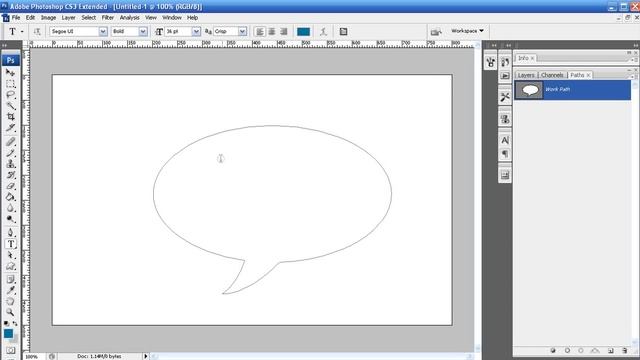This screenshot has width=640, height=360.
Task: Select the Dodge tool
Action: coord(11,219)
